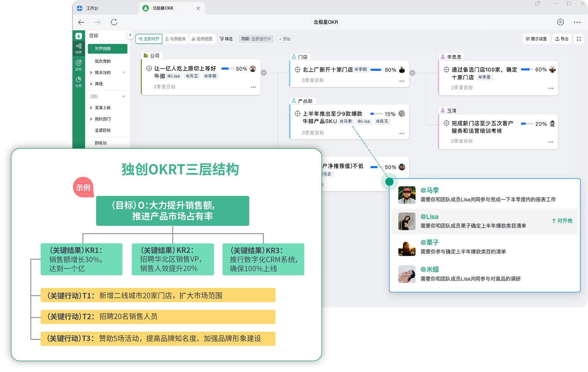
Task: Click the @栗子 mention in popup
Action: 430,242
